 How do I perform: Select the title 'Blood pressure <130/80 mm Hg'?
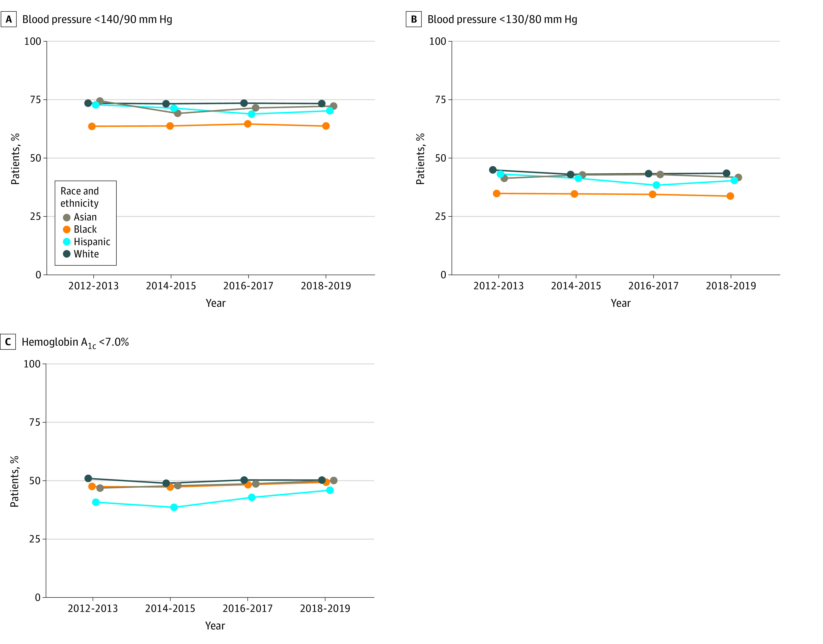502,19
